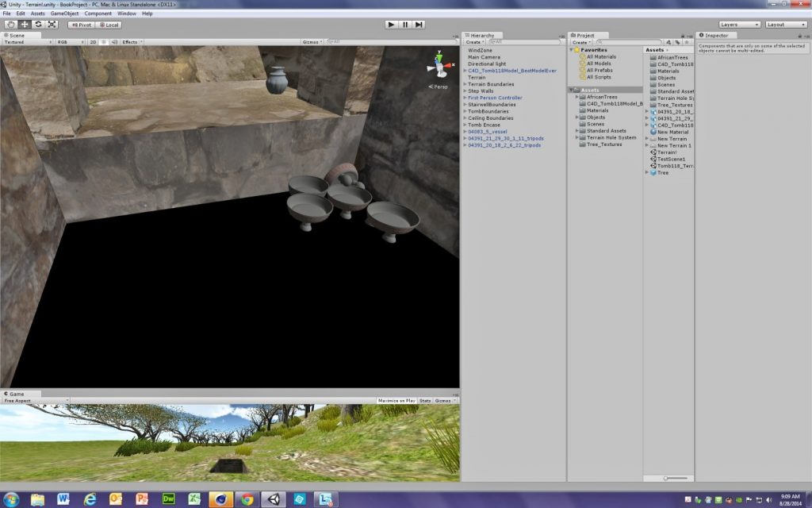812x508 pixels.
Task: Open the scene Effects dropdown
Action: [132, 42]
